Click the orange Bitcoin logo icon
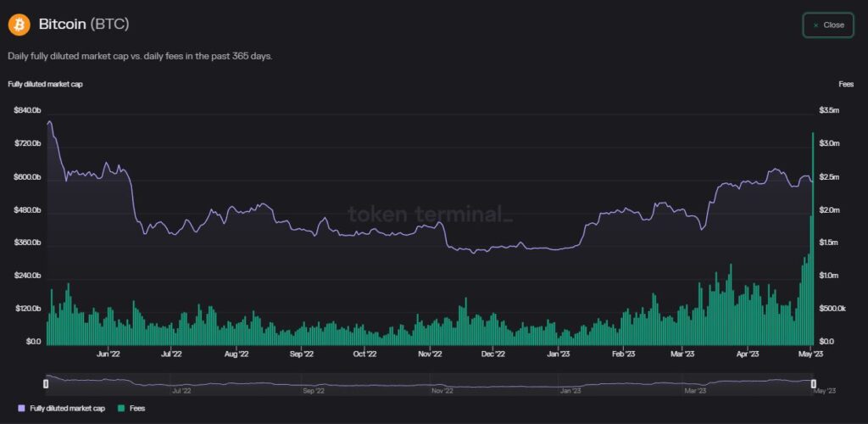Viewport: 868px width, 424px height. [x=19, y=25]
